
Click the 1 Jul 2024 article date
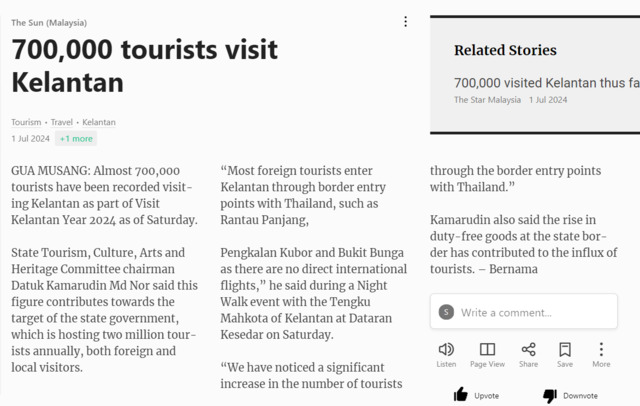(x=31, y=138)
